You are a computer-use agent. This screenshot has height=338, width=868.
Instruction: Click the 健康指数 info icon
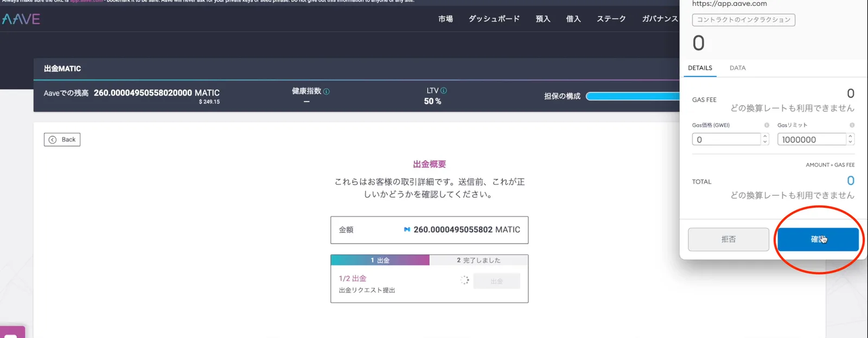coord(327,91)
